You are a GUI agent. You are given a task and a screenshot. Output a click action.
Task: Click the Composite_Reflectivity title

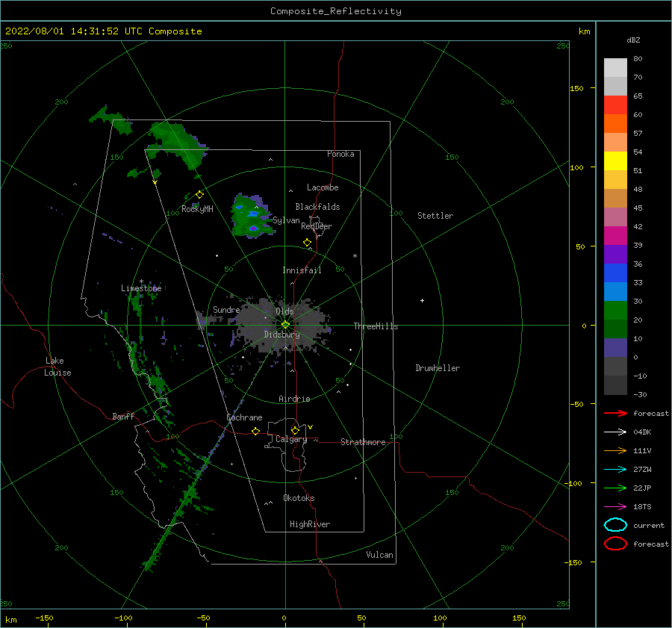(335, 11)
